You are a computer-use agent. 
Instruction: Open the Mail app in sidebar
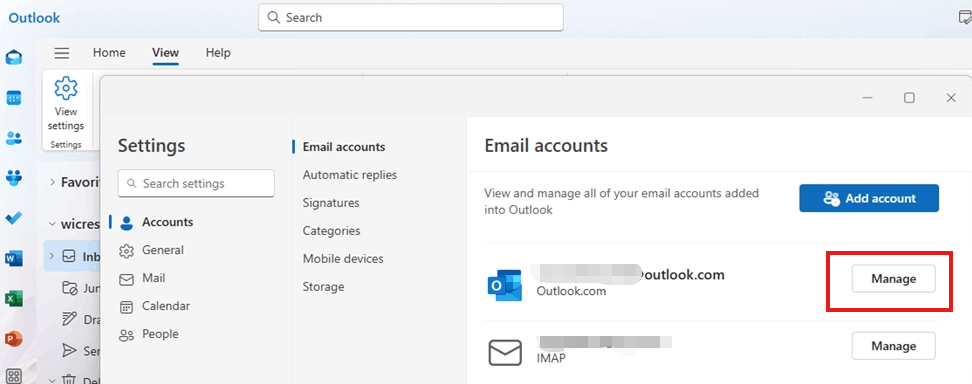14,58
